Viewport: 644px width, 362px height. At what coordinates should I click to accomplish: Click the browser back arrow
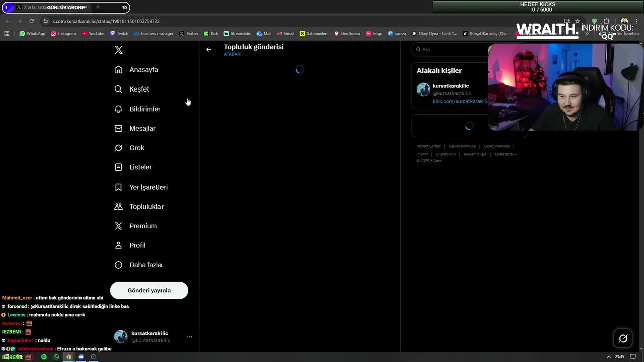(x=7, y=21)
